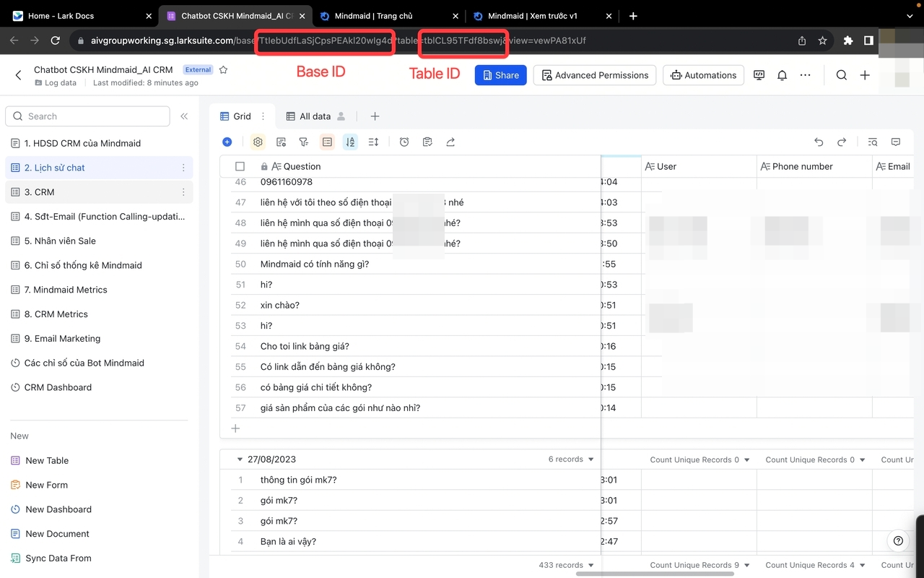Viewport: 924px width, 578px height.
Task: Open the comments panel icon
Action: coord(896,142)
